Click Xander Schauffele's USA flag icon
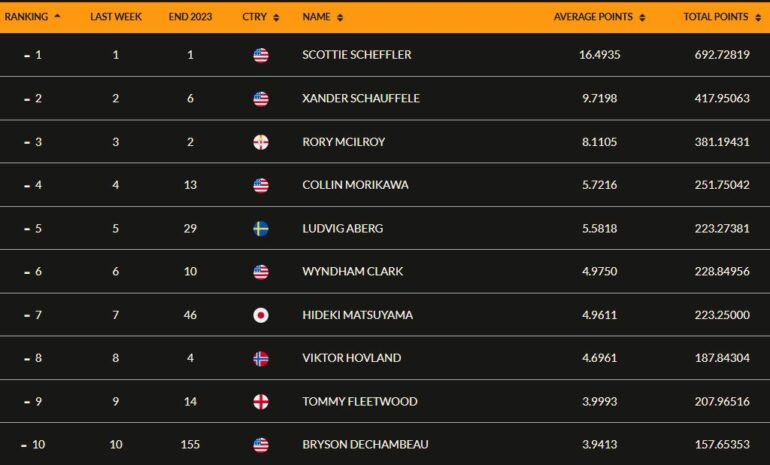The image size is (770, 465). pos(261,99)
